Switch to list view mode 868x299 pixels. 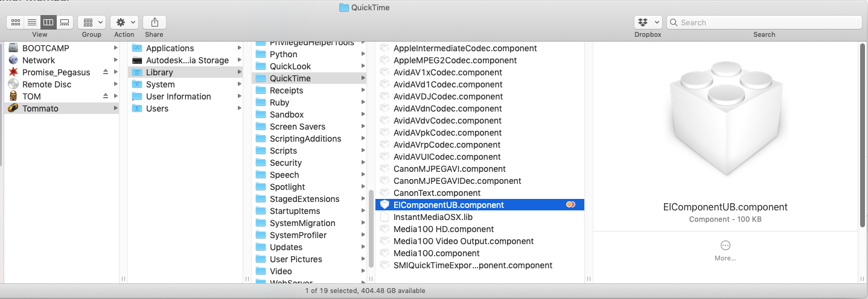(32, 22)
